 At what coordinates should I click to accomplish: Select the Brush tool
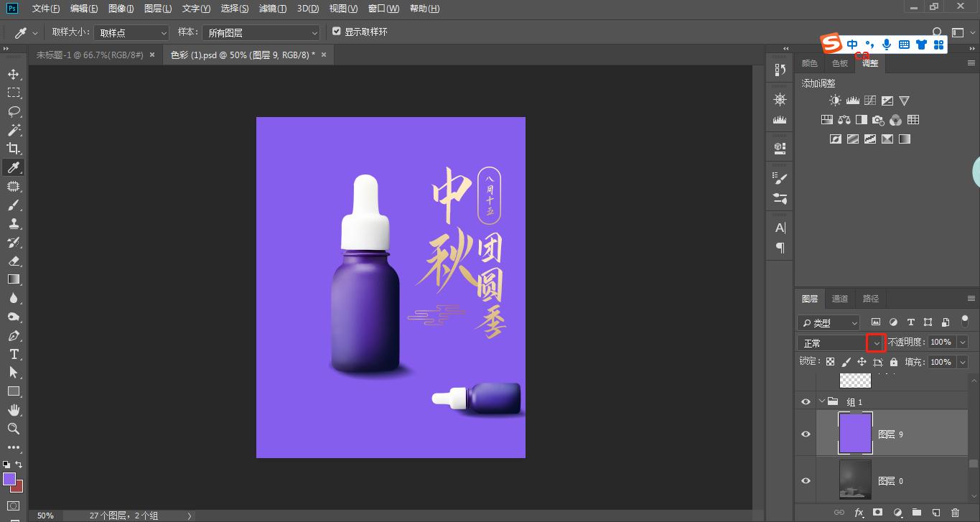coord(14,205)
